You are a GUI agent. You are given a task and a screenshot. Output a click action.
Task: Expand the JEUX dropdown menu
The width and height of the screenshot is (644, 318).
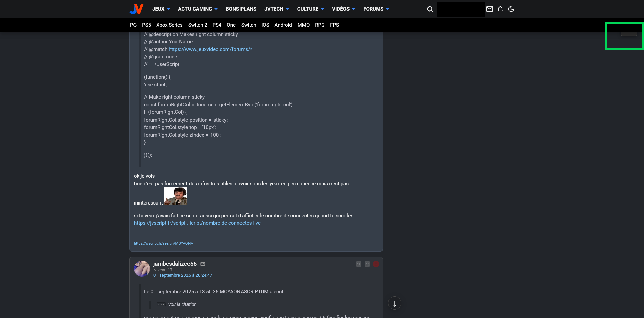161,9
